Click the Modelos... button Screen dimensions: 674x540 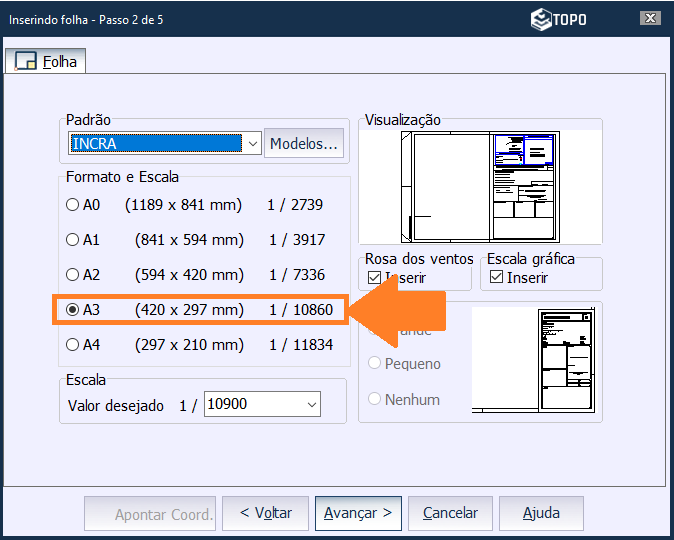pos(304,144)
